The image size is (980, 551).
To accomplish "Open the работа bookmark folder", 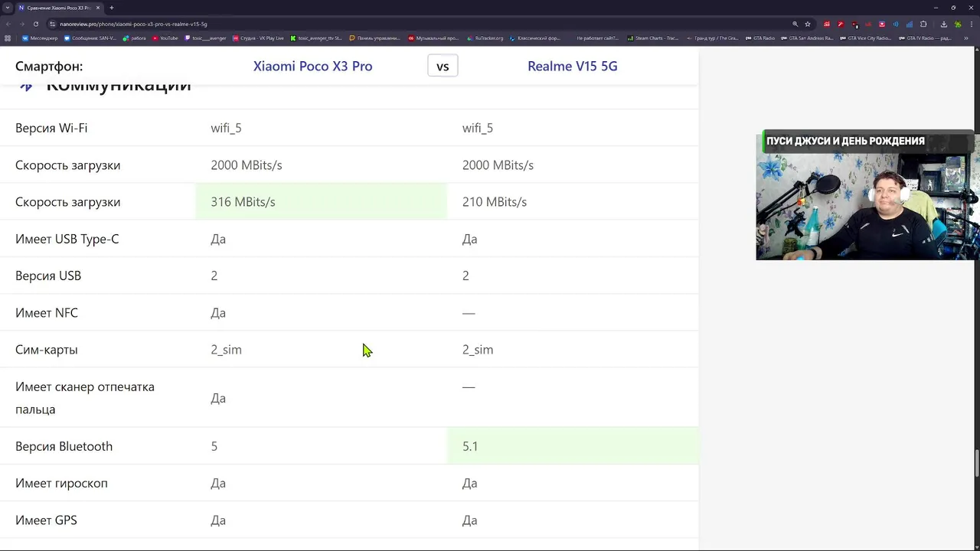I will click(134, 37).
